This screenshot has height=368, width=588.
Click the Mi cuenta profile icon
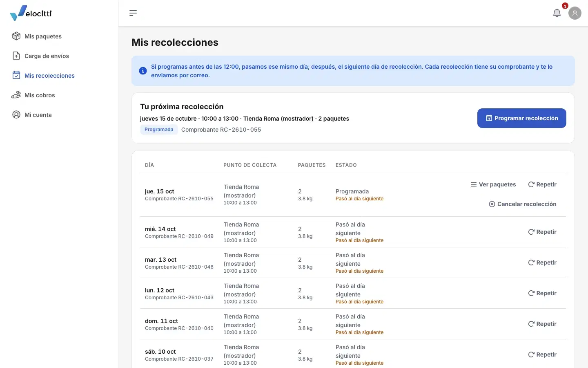[16, 114]
